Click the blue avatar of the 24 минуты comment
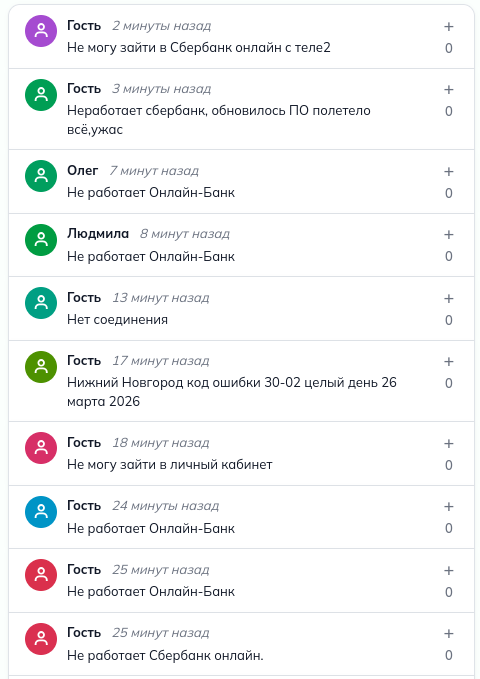Image resolution: width=480 pixels, height=679 pixels. (x=41, y=512)
